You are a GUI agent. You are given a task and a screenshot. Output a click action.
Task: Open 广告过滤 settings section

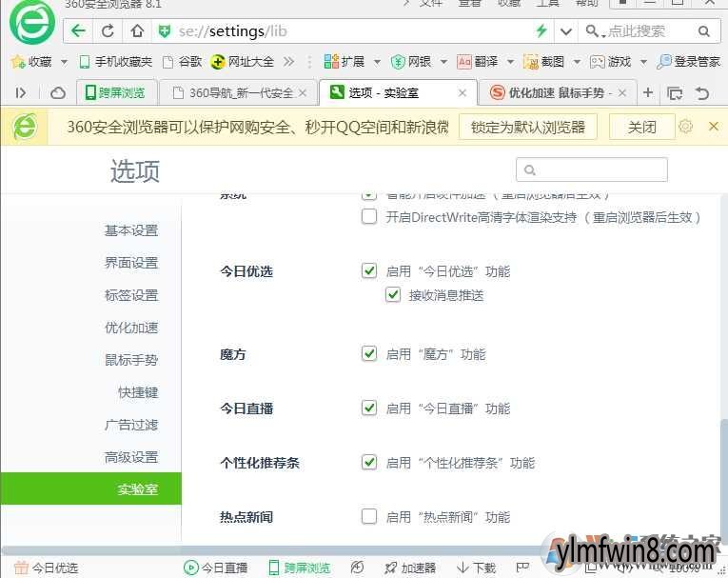tap(131, 425)
